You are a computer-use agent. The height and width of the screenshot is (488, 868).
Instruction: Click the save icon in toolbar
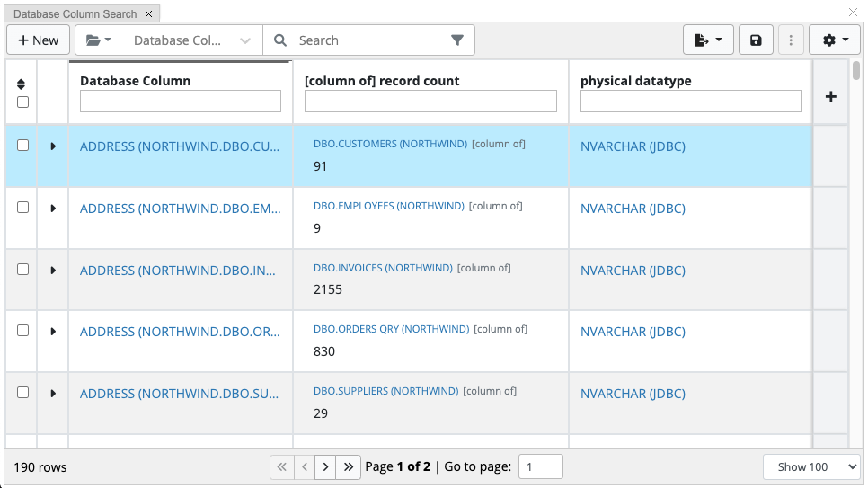click(756, 40)
